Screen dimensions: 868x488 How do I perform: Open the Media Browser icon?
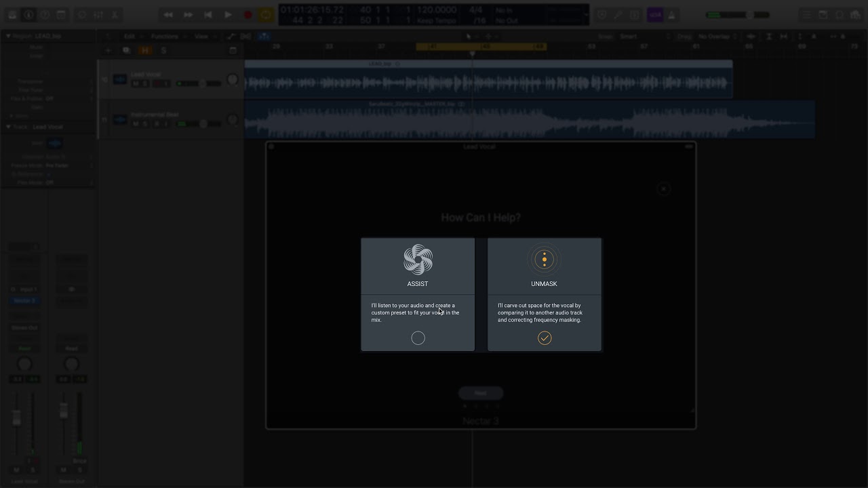[856, 15]
